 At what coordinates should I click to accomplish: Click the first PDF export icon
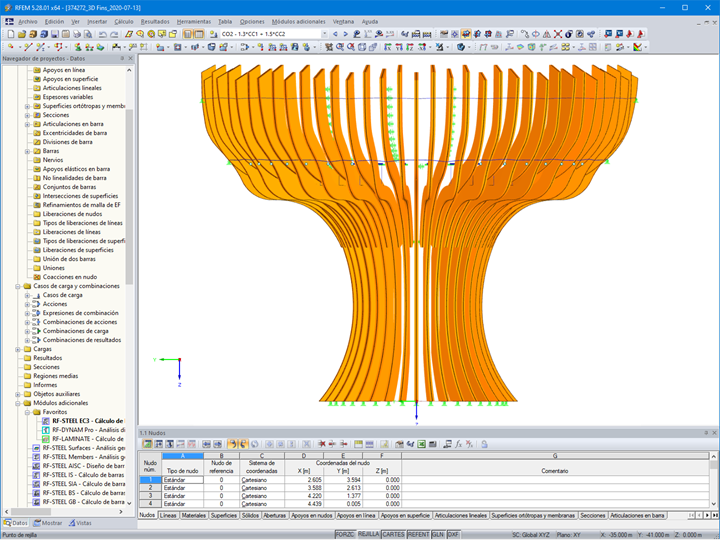tap(630, 34)
